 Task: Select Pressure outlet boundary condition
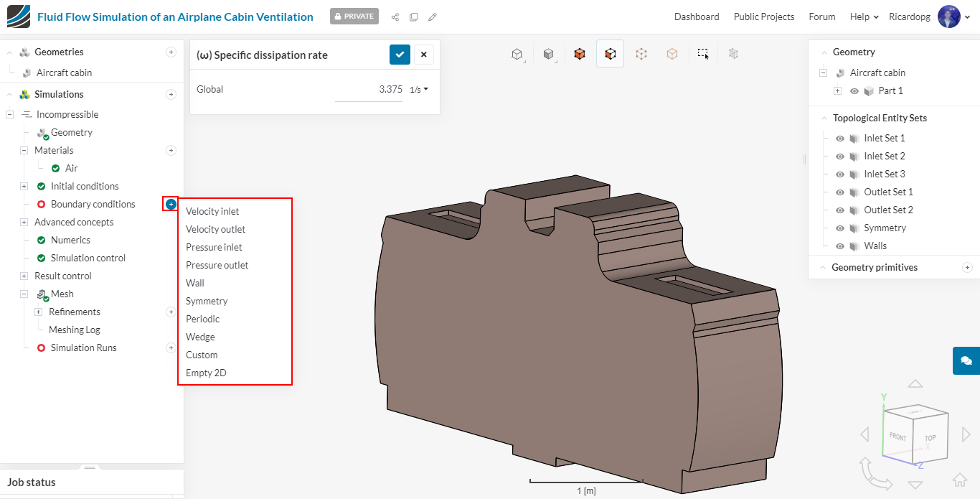click(217, 265)
